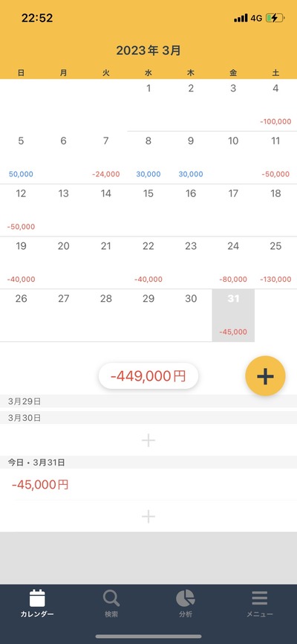Tap the plus under 3月31日 entry
Image resolution: width=297 pixels, height=644 pixels.
click(148, 516)
